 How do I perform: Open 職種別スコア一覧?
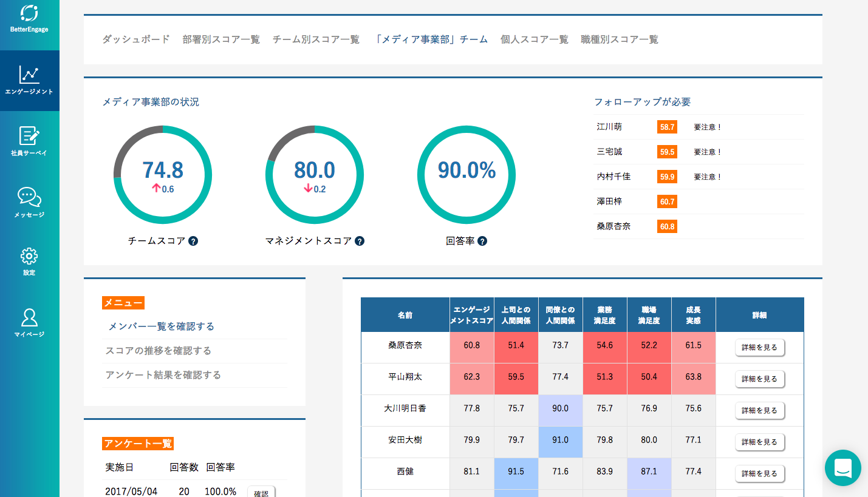[619, 39]
